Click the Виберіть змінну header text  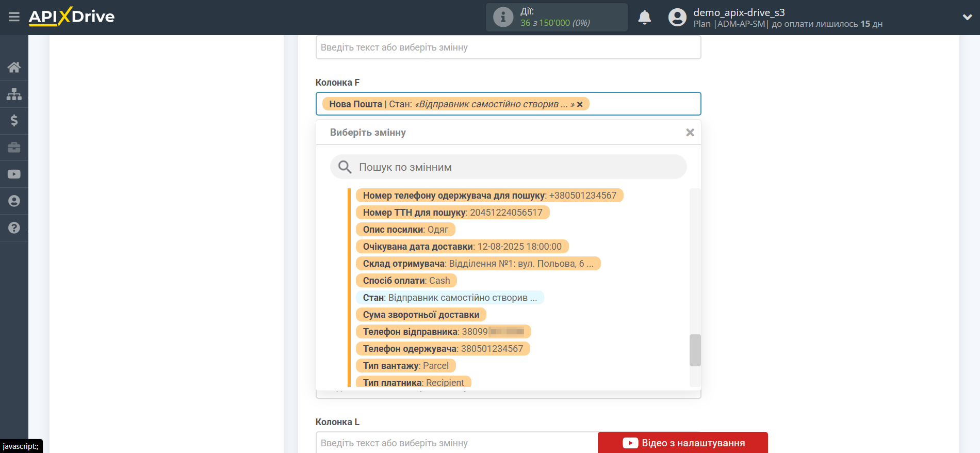coord(368,133)
